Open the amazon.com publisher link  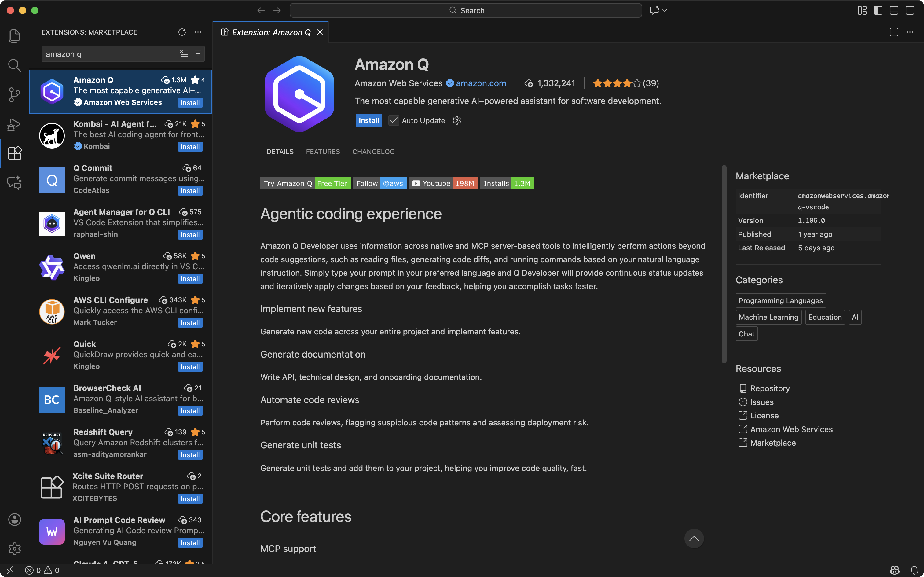coord(481,83)
